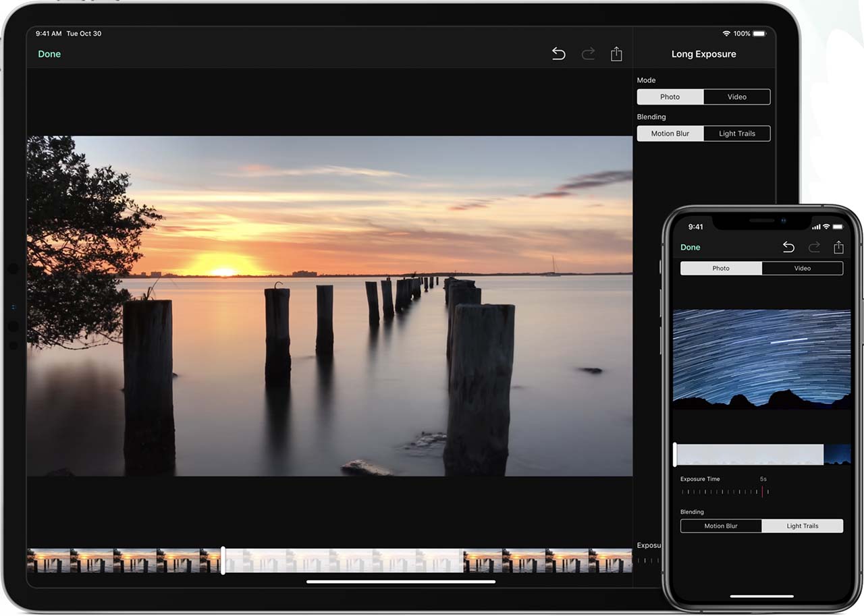Select Video mode on iPhone
Image resolution: width=864 pixels, height=616 pixels.
(802, 269)
